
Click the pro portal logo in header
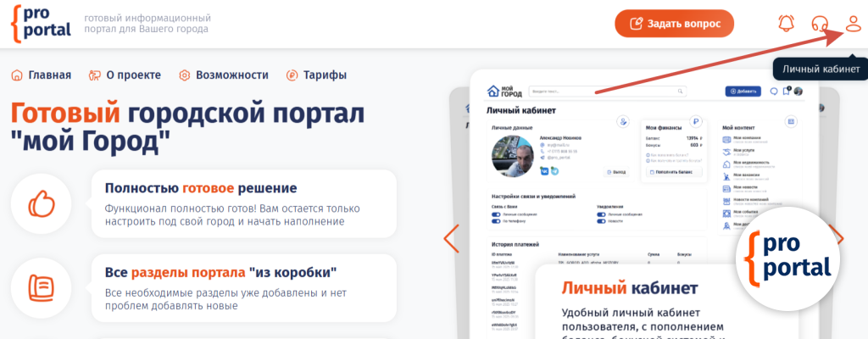tap(42, 24)
